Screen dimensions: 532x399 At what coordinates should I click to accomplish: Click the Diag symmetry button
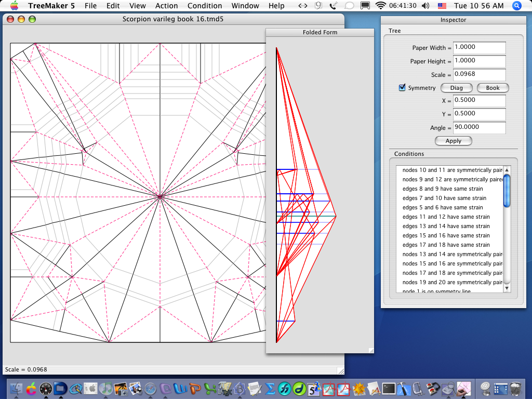456,88
